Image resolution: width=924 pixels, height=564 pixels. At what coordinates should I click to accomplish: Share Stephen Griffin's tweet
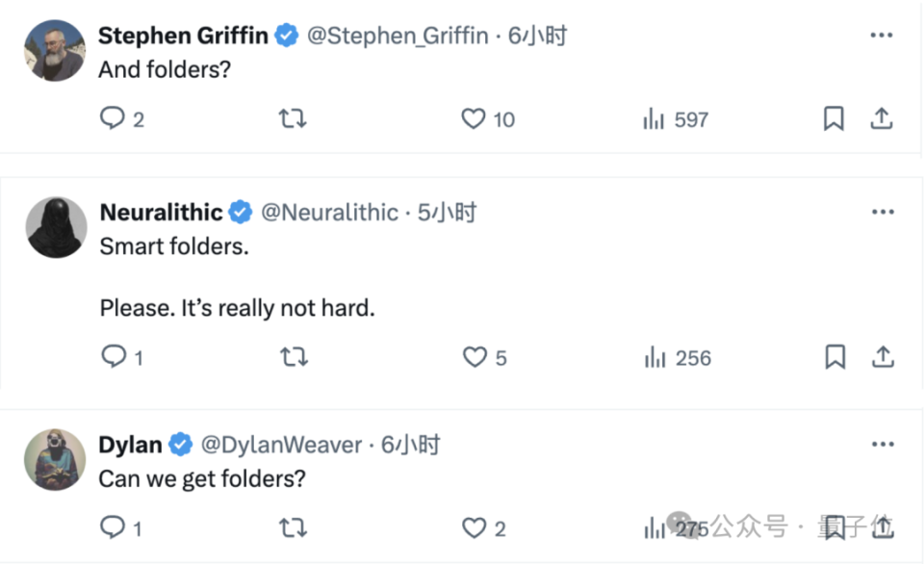882,118
